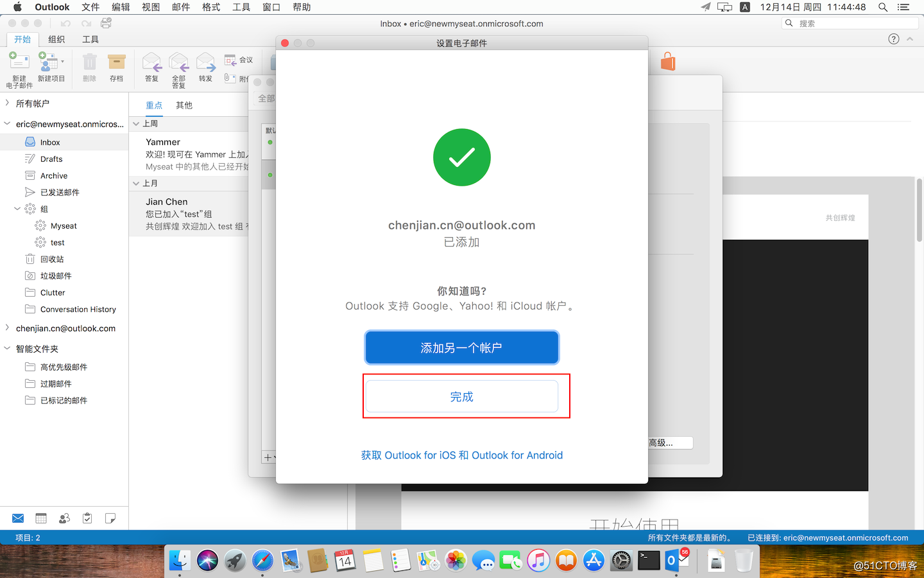Image resolution: width=924 pixels, height=578 pixels.
Task: Click the Print icon in title bar
Action: 107,23
